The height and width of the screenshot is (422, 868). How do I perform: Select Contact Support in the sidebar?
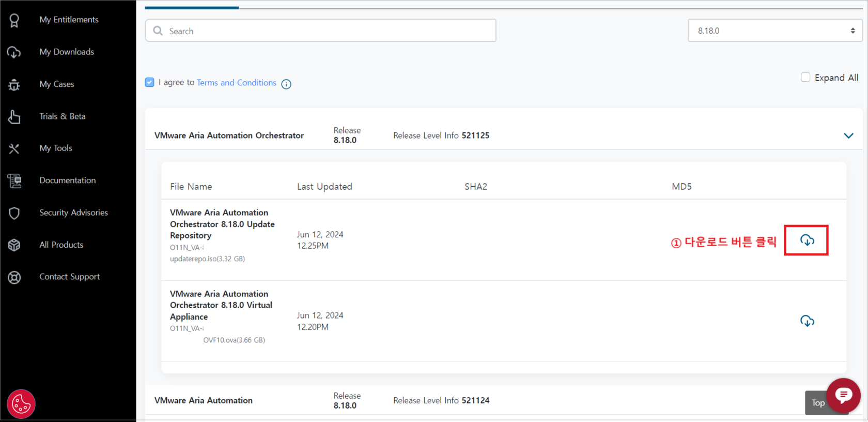click(x=69, y=277)
